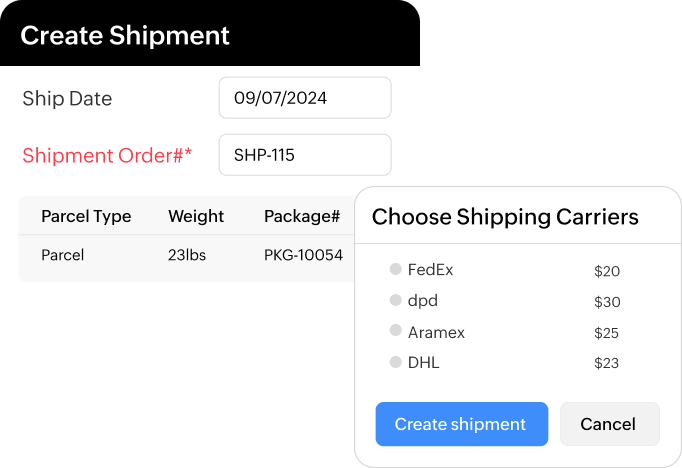
Task: Select the Parcel cell in the table row
Action: click(62, 255)
